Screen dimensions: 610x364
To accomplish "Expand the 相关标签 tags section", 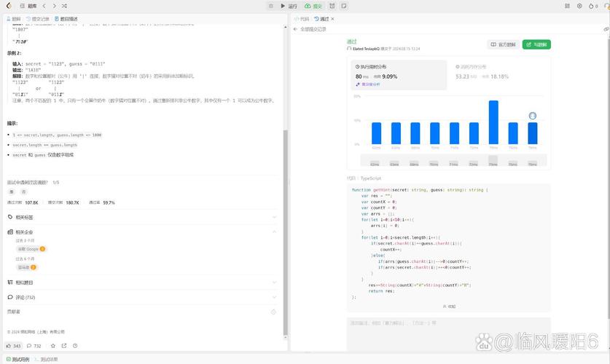I will [142, 217].
